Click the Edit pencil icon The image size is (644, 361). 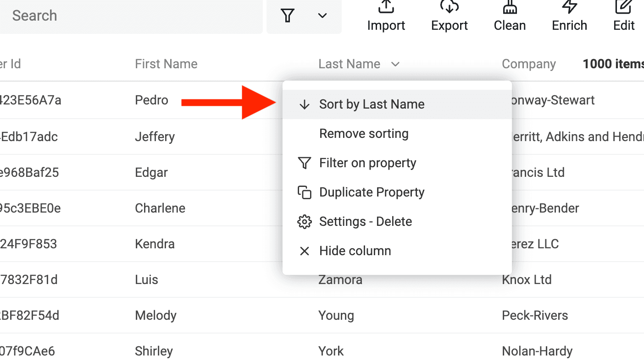tap(624, 7)
